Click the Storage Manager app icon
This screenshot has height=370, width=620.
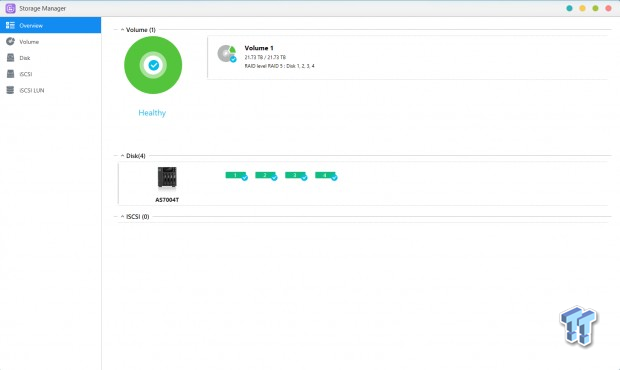[x=11, y=8]
